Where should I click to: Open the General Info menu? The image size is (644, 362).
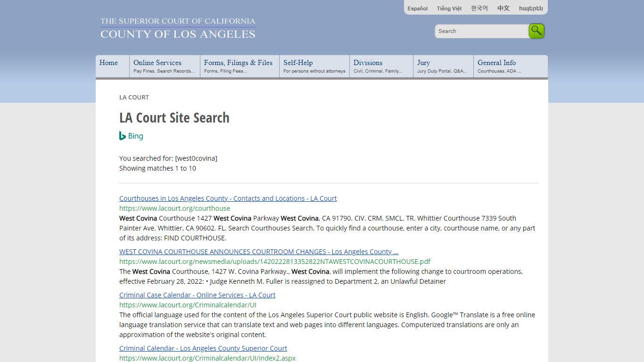point(511,66)
